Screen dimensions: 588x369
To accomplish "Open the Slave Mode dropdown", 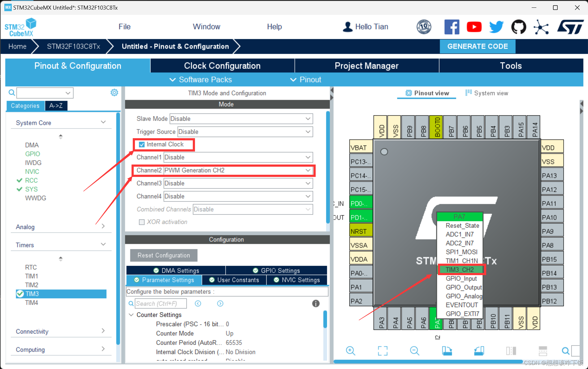I will click(x=241, y=119).
